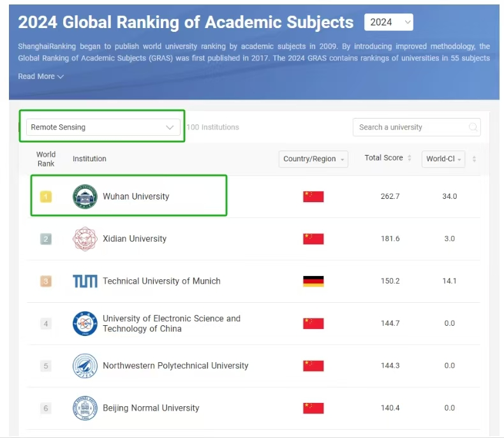The height and width of the screenshot is (438, 504).
Task: Click the rank 1 gold badge
Action: click(46, 196)
